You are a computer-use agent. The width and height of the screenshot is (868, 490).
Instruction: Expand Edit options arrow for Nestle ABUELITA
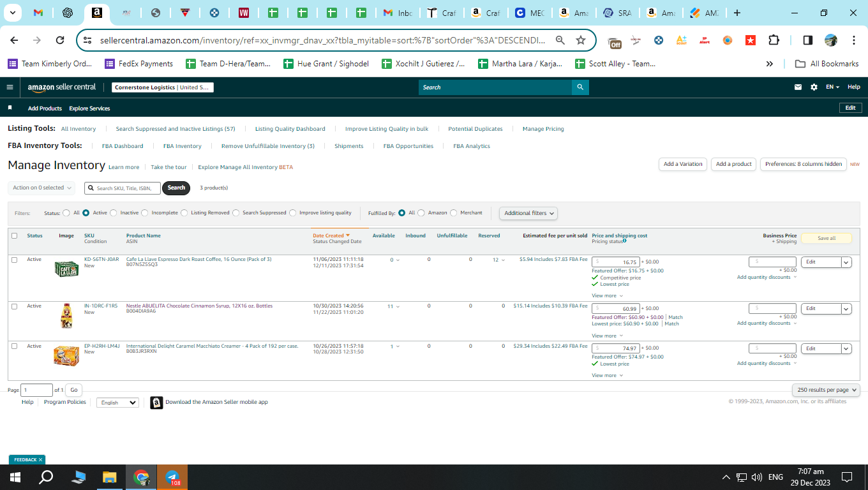click(x=846, y=309)
